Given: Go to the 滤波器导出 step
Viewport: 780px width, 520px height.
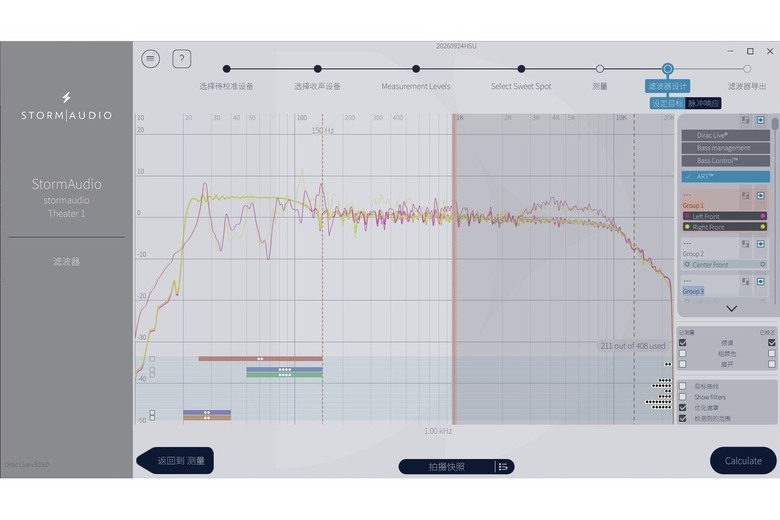Looking at the screenshot, I should tap(747, 69).
